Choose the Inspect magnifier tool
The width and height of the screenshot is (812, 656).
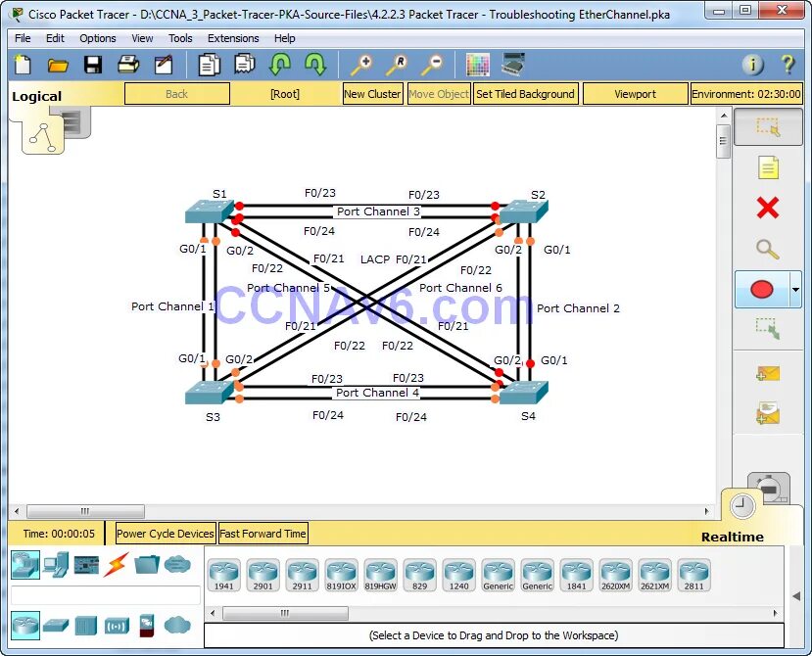tap(768, 249)
